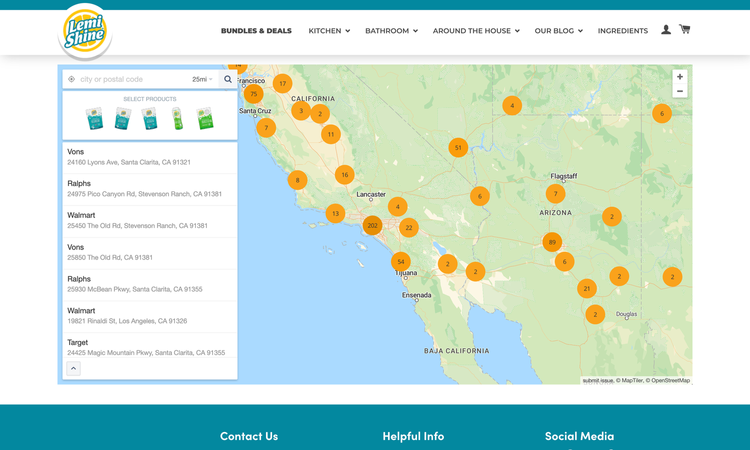Click map cluster marker 11
Image resolution: width=750 pixels, height=450 pixels.
[x=331, y=134]
